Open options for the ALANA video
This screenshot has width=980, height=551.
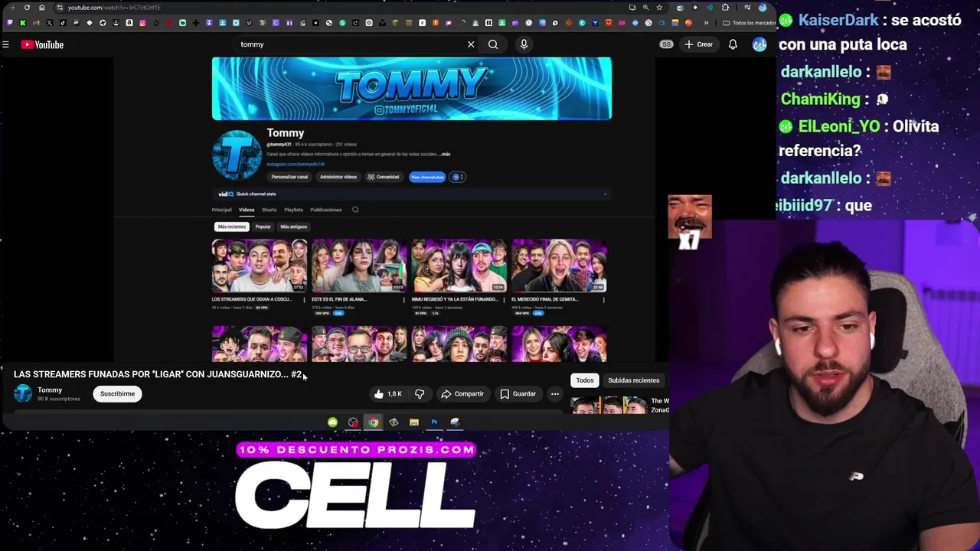403,300
